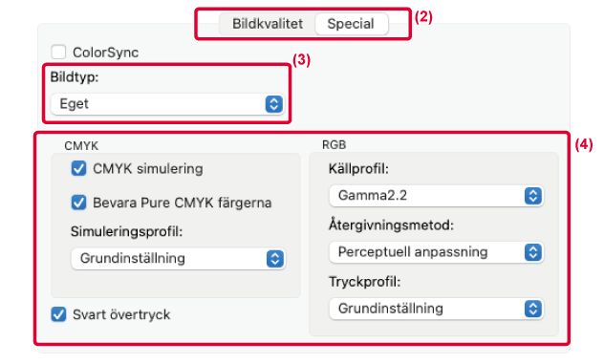Click the CMYK simulering label text
This screenshot has width=604, height=364.
148,169
